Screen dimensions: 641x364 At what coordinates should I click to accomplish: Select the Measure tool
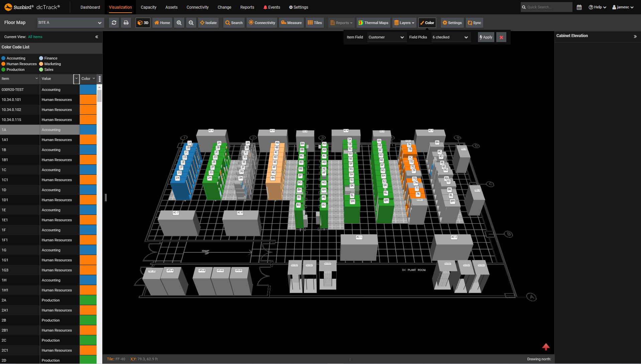291,23
